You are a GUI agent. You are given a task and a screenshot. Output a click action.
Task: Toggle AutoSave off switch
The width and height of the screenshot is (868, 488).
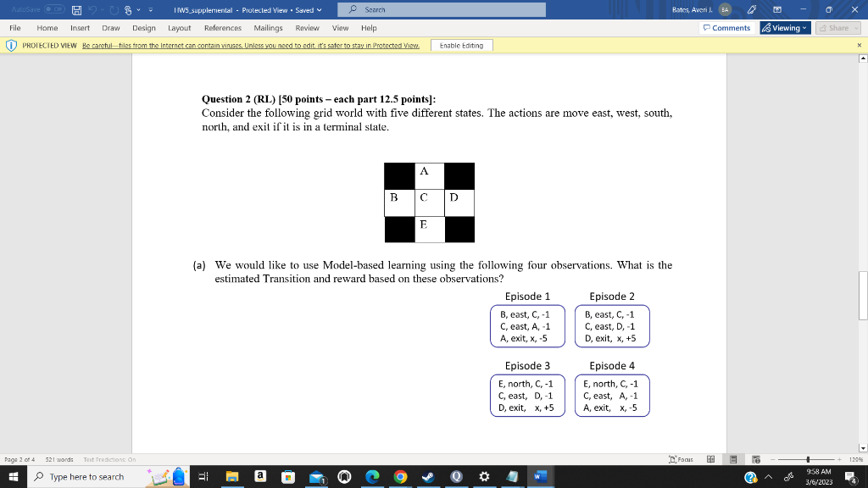54,9
